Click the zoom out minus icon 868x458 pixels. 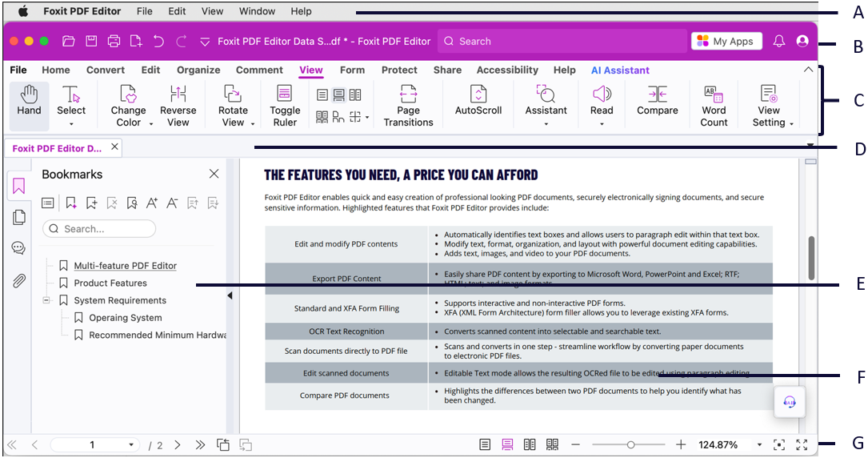click(x=576, y=444)
